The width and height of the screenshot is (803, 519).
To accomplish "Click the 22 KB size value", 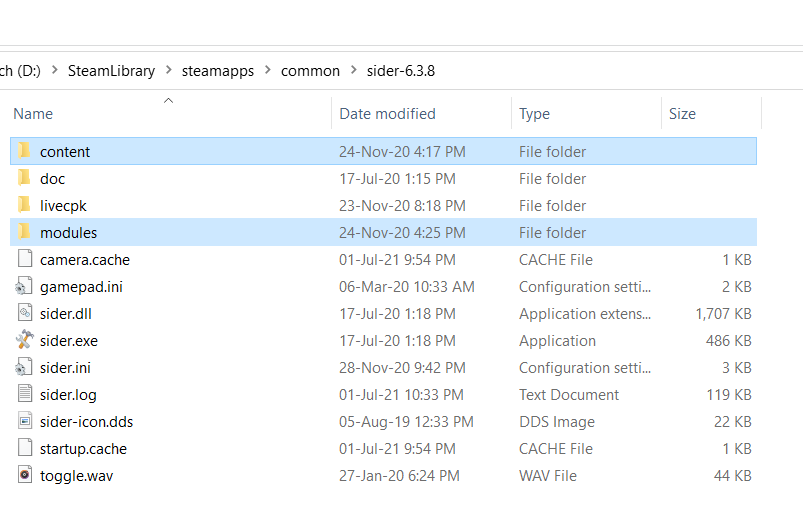I will [733, 422].
